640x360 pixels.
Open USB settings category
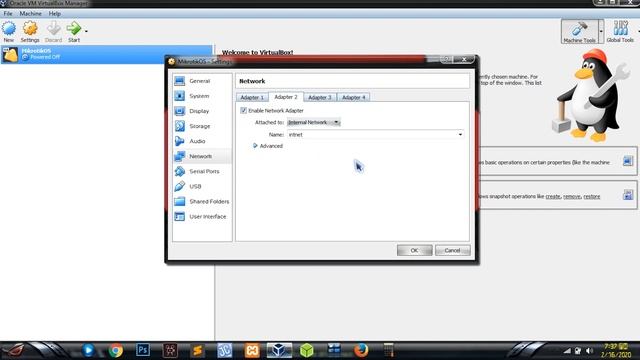(202, 187)
